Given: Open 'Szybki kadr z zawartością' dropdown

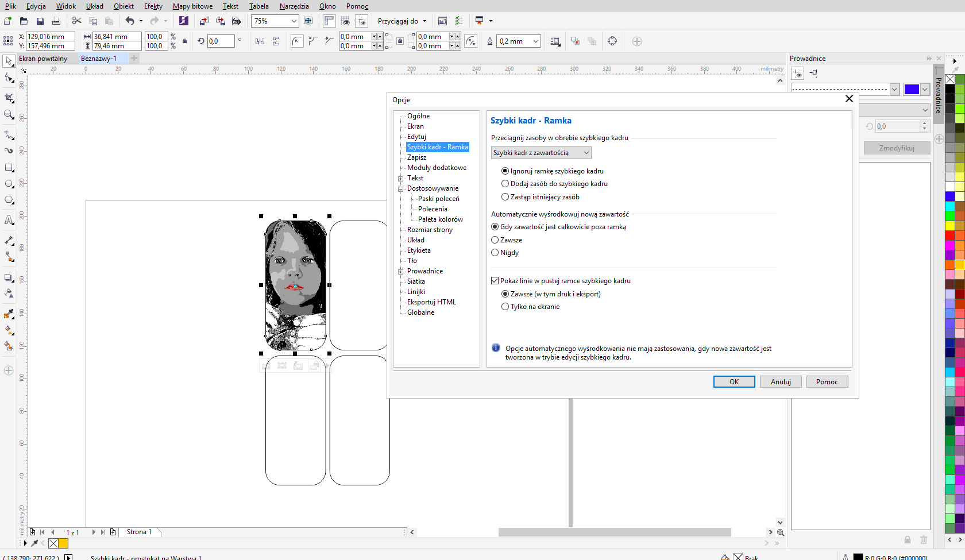Looking at the screenshot, I should pyautogui.click(x=541, y=153).
